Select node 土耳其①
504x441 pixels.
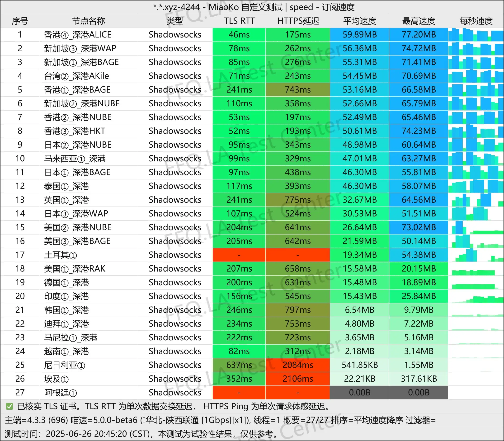(60, 255)
